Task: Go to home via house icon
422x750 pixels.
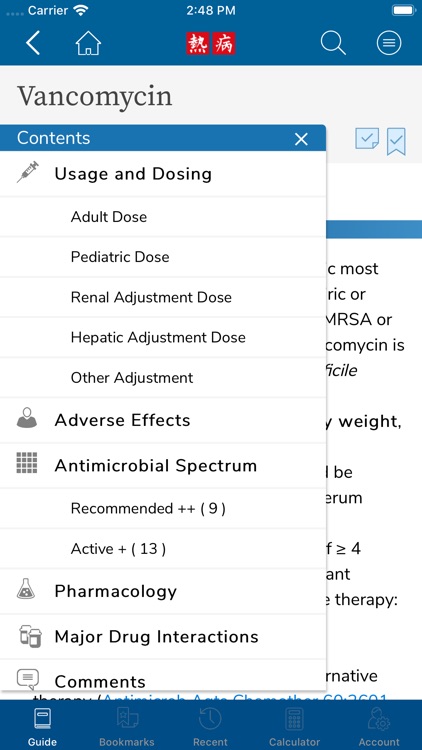Action: tap(88, 44)
